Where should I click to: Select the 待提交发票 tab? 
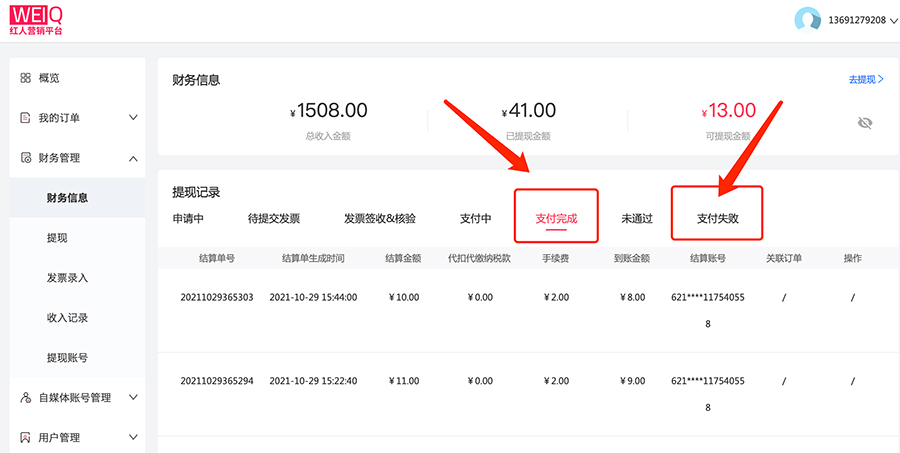(x=273, y=218)
